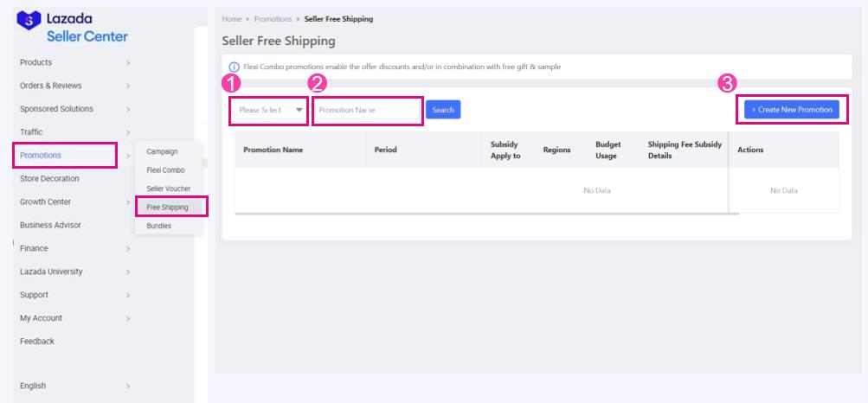The image size is (868, 403).
Task: Click the Promotions breadcrumb link
Action: coord(273,19)
